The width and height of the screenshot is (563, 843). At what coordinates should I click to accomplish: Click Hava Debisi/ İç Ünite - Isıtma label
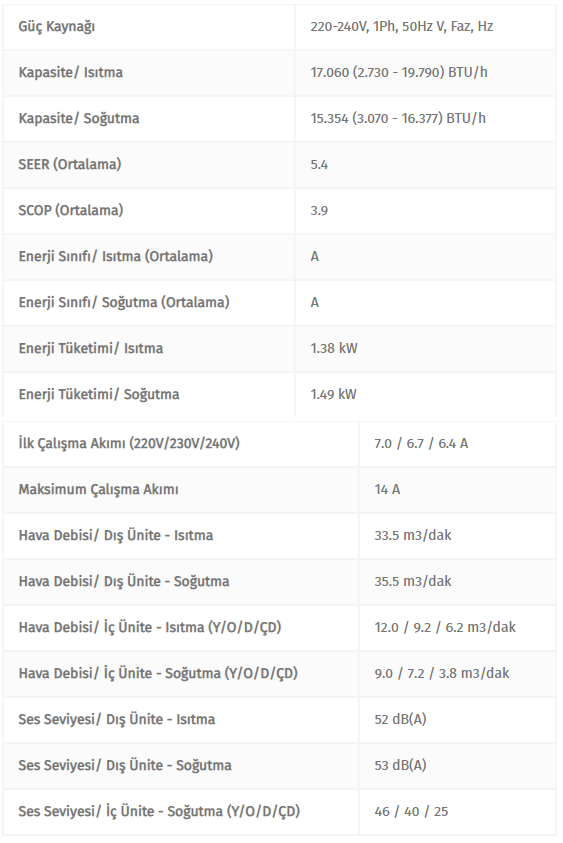coord(150,627)
